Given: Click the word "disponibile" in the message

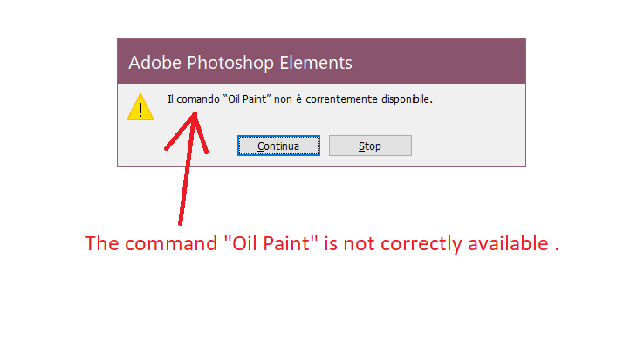Looking at the screenshot, I should (x=406, y=99).
